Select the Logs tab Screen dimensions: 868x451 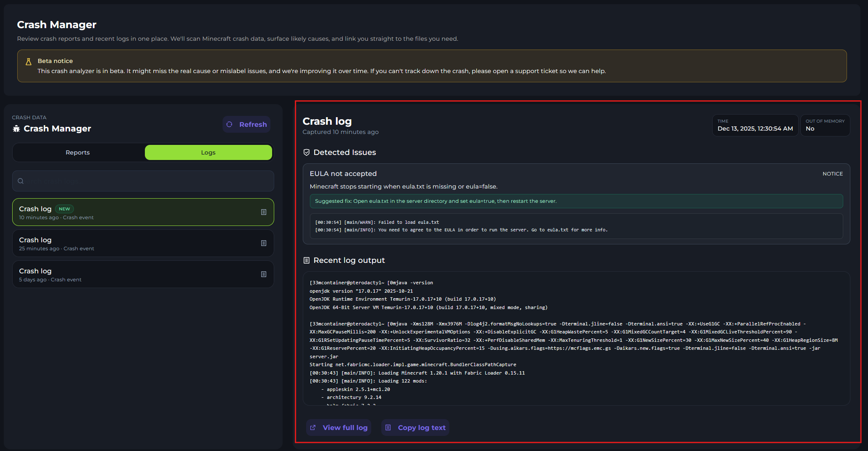click(x=208, y=152)
